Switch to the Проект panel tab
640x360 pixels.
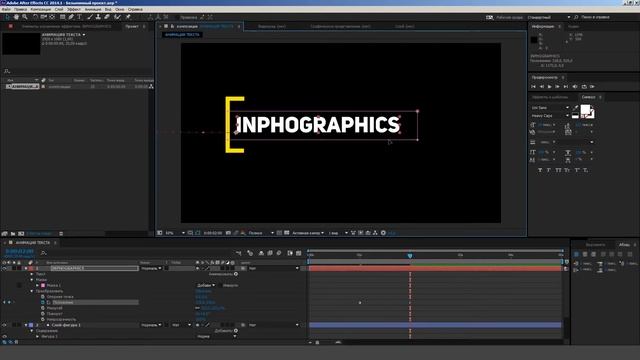tap(132, 26)
